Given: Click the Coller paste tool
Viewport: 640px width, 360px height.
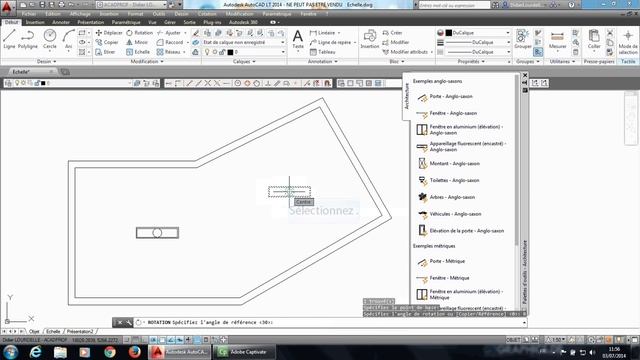Looking at the screenshot, I should [594, 40].
